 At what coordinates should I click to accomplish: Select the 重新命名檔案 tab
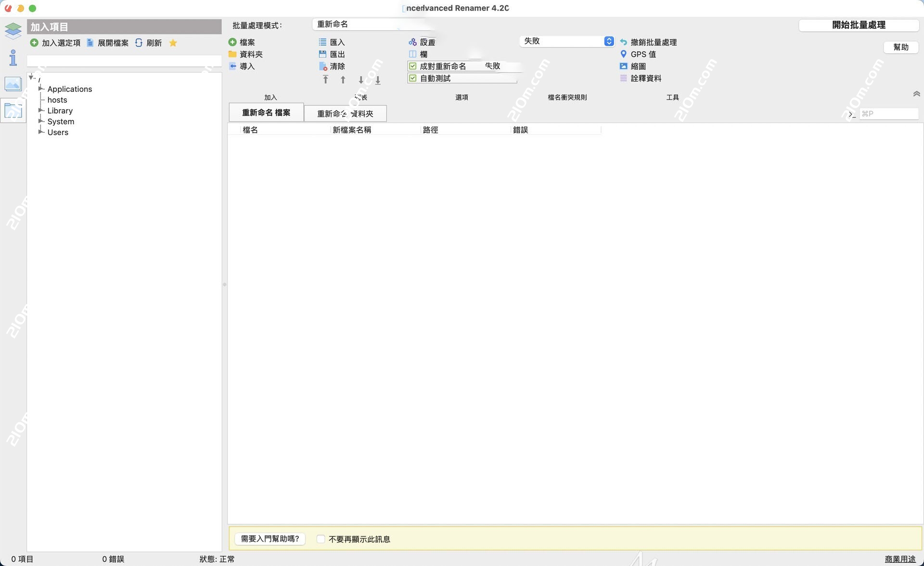266,113
